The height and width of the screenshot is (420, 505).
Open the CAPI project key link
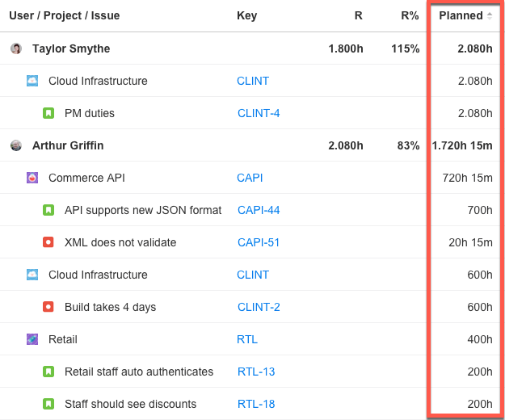pyautogui.click(x=250, y=178)
